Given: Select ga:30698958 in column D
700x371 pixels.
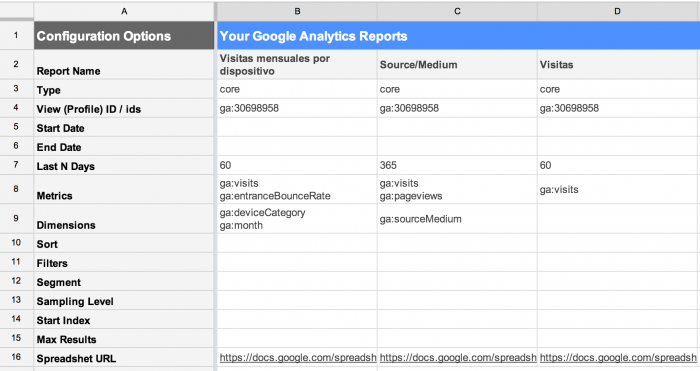Looking at the screenshot, I should click(x=617, y=108).
